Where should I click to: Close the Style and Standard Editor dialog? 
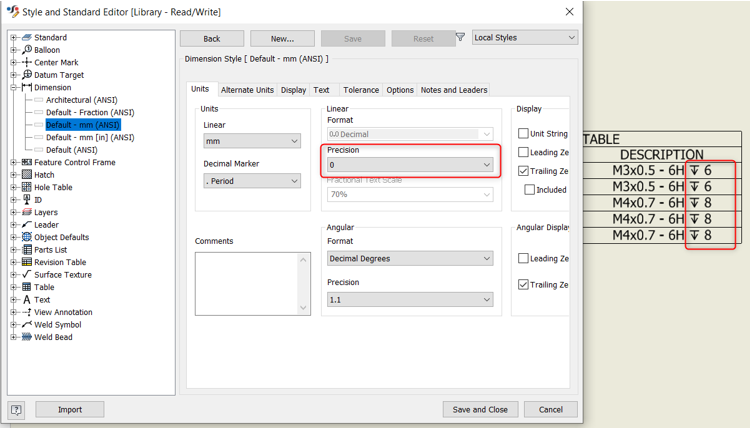tap(569, 11)
